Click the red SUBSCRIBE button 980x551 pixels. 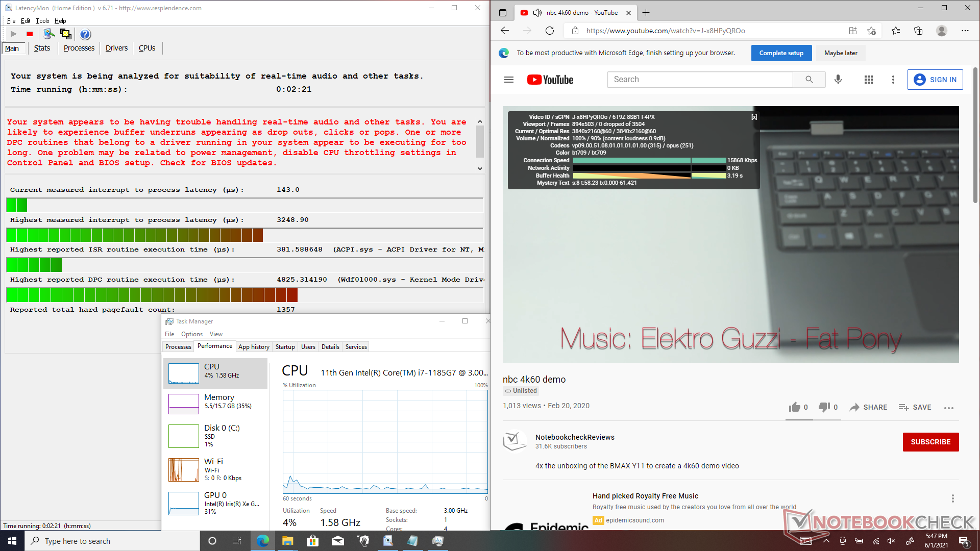click(x=930, y=442)
